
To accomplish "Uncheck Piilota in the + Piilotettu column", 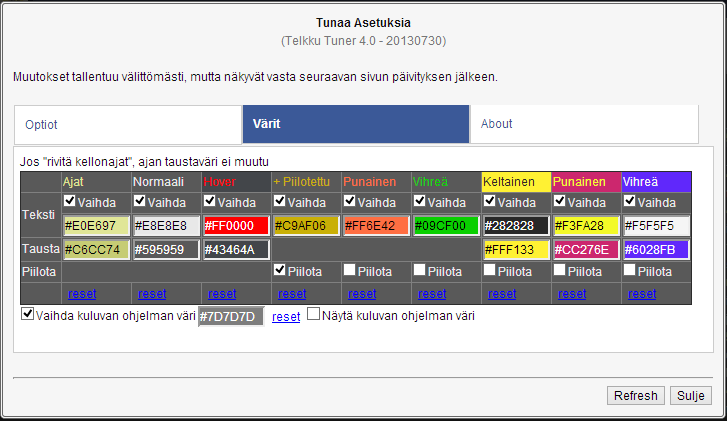I will (280, 271).
